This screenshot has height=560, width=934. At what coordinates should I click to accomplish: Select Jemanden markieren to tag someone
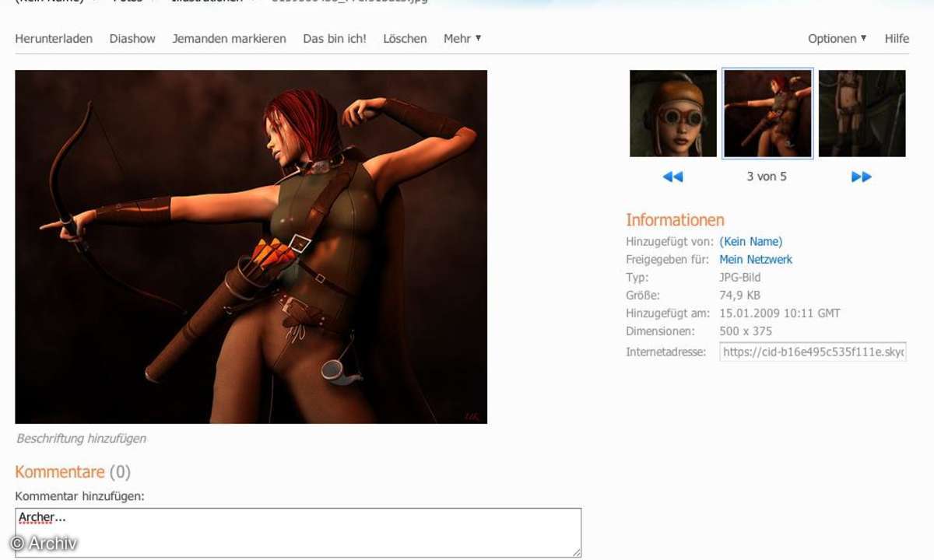(x=229, y=38)
